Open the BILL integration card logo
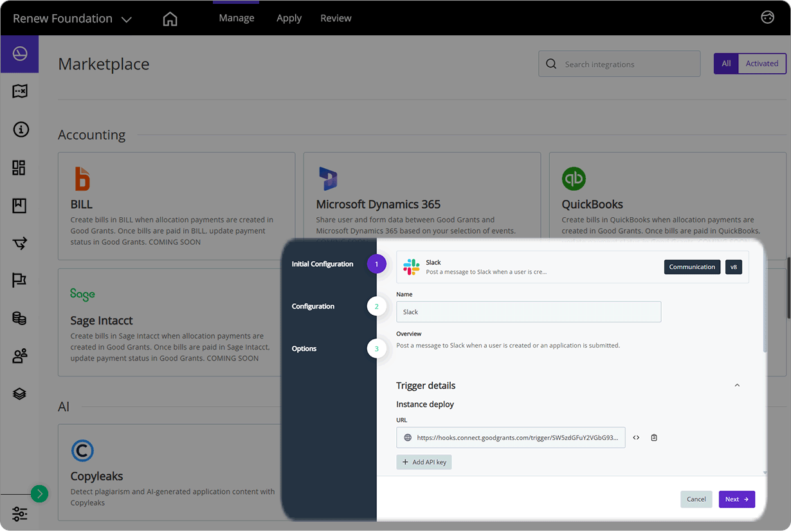This screenshot has width=791, height=532. (x=82, y=179)
